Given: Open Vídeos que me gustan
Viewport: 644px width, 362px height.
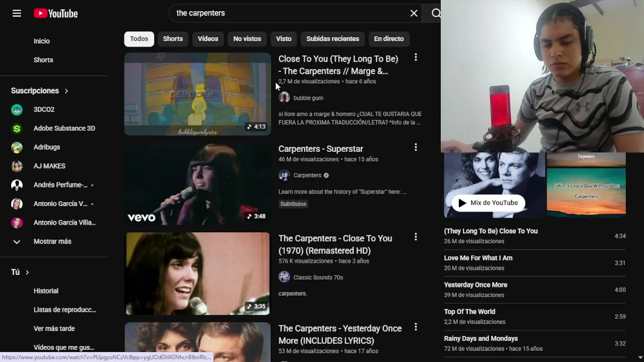Looking at the screenshot, I should point(63,347).
